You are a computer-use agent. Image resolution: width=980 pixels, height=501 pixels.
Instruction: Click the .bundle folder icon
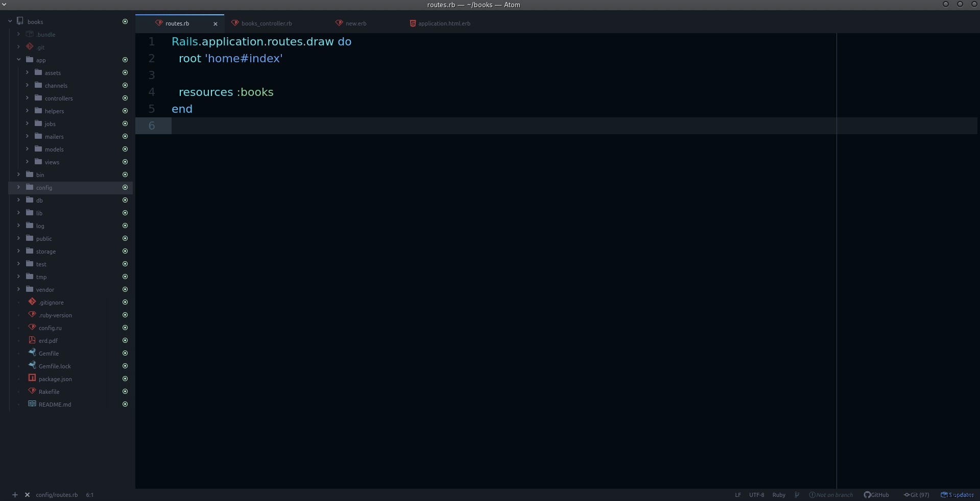pos(30,34)
